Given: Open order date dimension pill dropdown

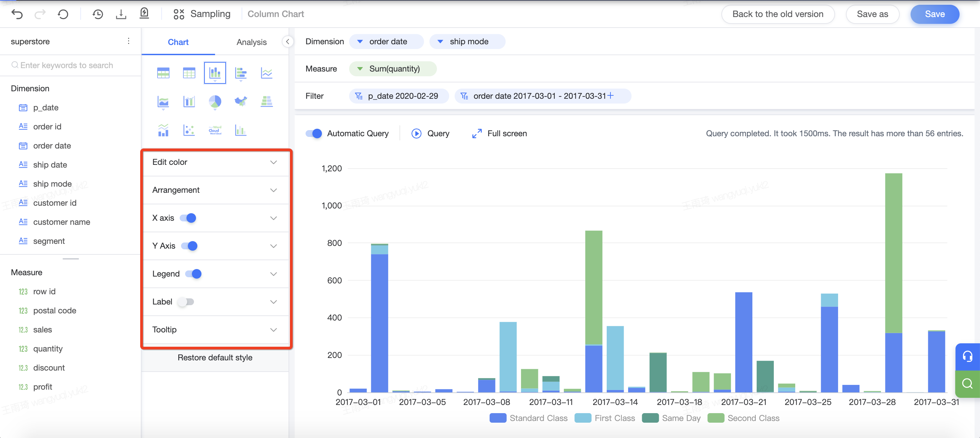Looking at the screenshot, I should (360, 42).
